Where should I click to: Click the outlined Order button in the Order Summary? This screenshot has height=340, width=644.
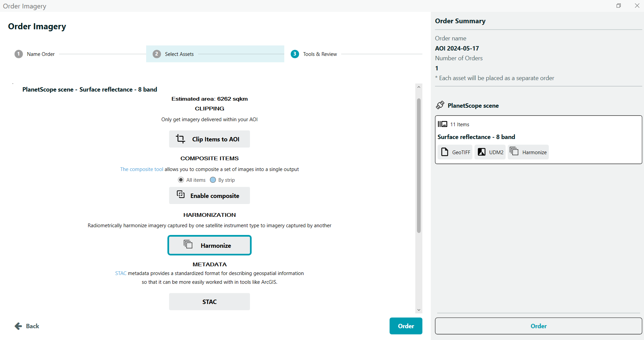click(x=539, y=326)
